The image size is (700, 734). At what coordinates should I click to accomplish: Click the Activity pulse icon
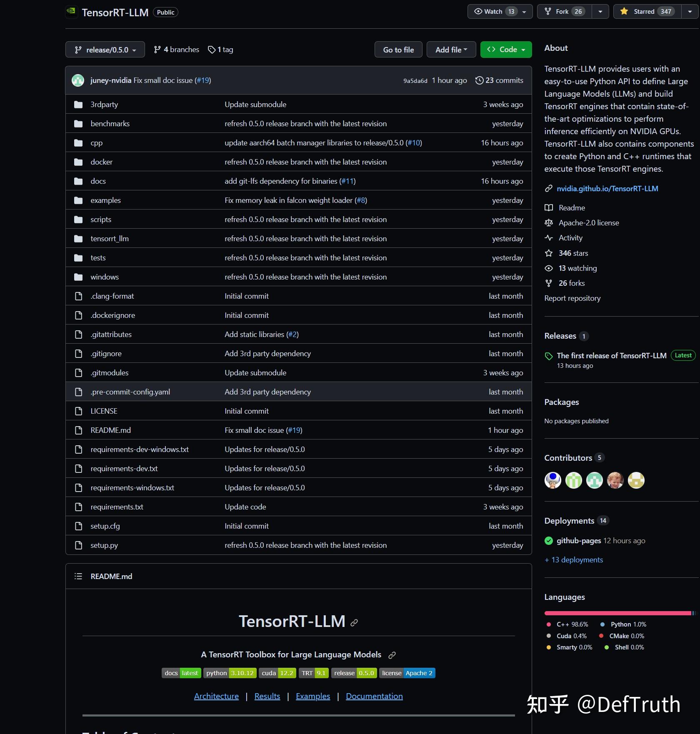(549, 238)
